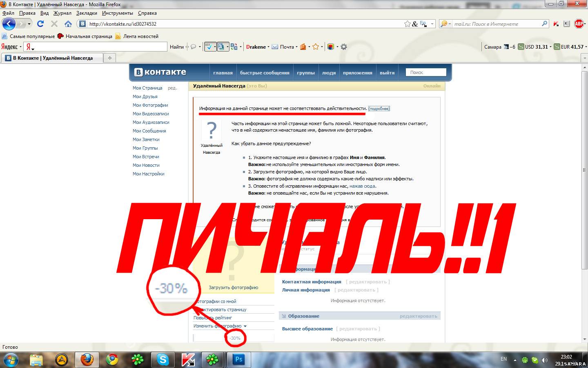Viewport: 588px width, 368px height.
Task: Click the word translation icon in Yandex bar
Action: [234, 47]
